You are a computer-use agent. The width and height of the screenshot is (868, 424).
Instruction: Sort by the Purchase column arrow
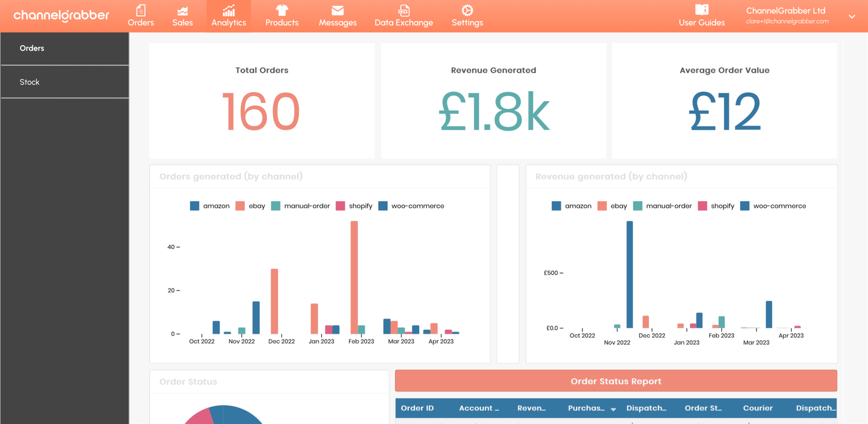(613, 409)
